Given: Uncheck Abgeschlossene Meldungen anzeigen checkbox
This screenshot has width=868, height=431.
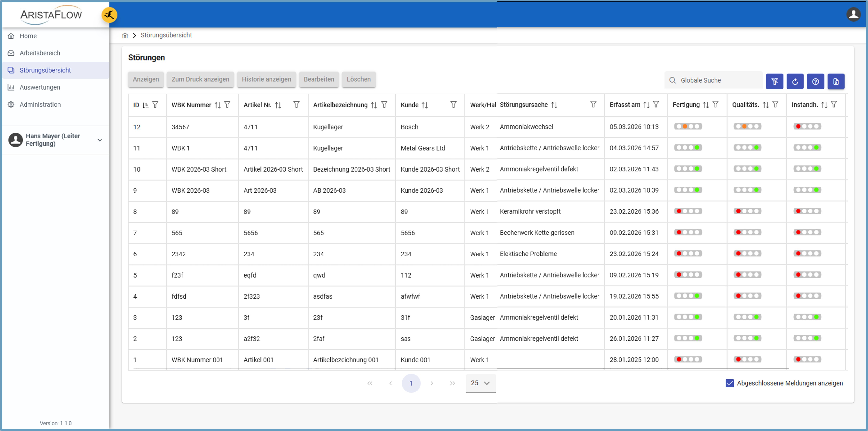Looking at the screenshot, I should [x=729, y=383].
